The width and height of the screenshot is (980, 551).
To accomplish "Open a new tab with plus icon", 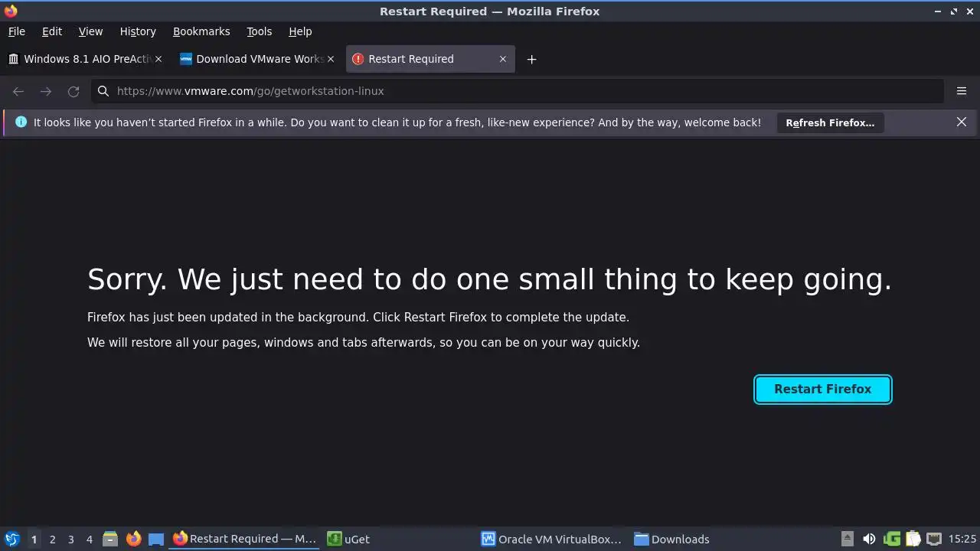I will pos(531,59).
